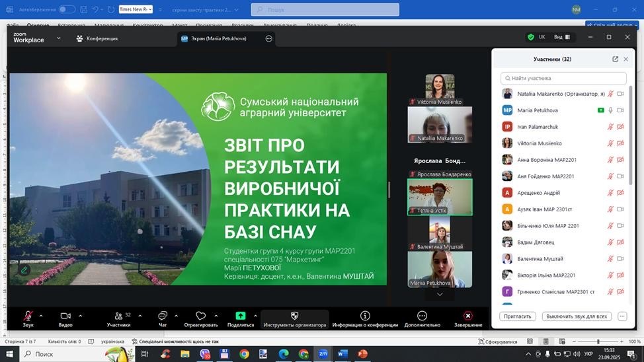Viewport: 644px width, 362px height.
Task: Click the Видео camera icon
Action: coord(65,316)
